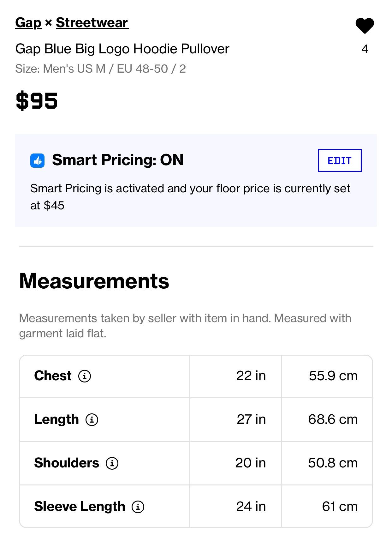Click the Smart Pricing: ON heading

118,160
